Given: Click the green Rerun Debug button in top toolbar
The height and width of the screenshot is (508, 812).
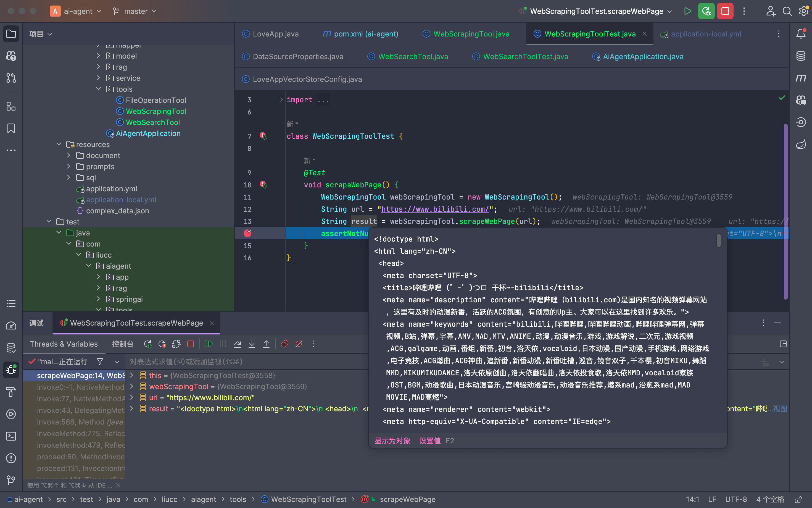Looking at the screenshot, I should point(706,11).
